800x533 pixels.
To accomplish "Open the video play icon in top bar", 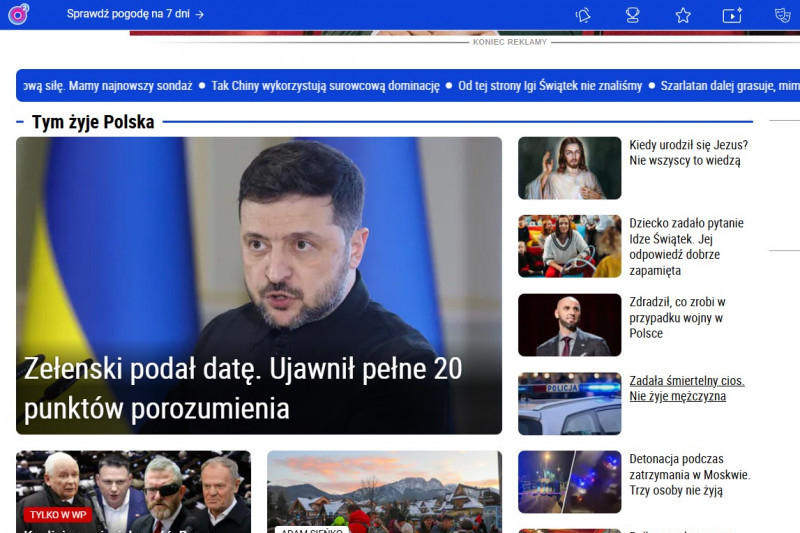I will click(x=732, y=15).
